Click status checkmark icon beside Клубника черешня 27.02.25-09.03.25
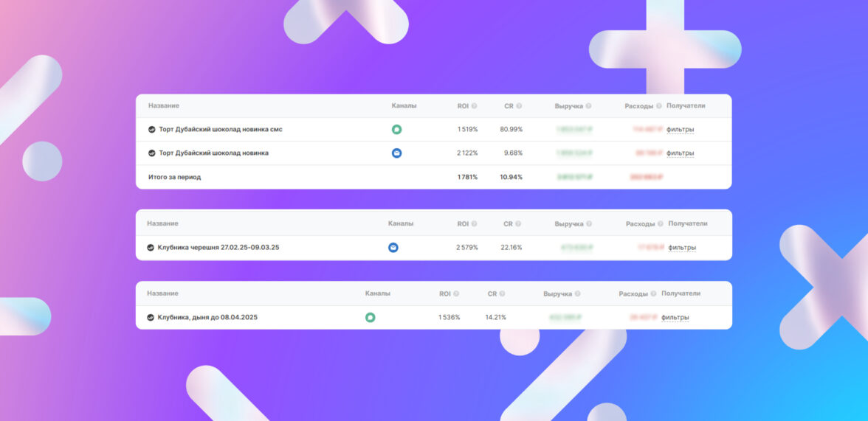 click(150, 247)
